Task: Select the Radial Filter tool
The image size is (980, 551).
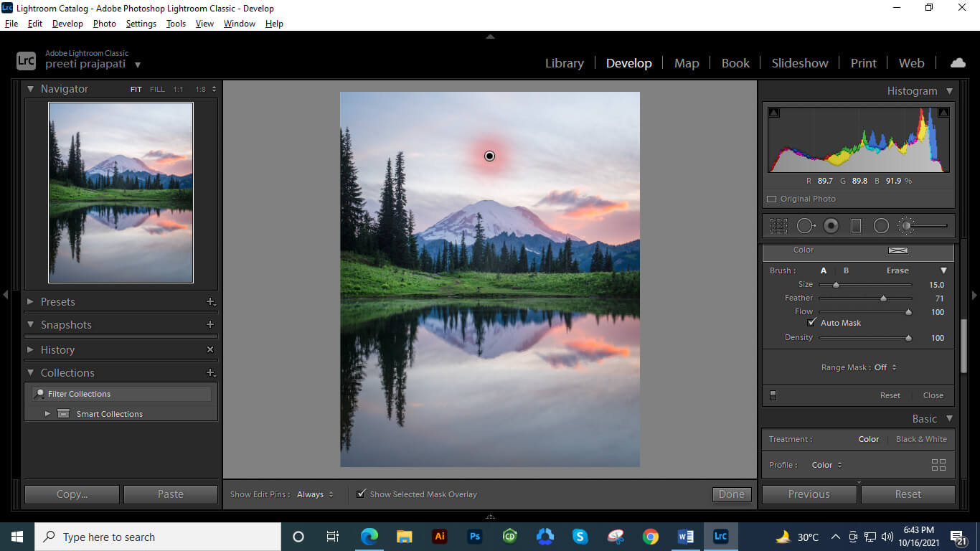Action: click(x=881, y=225)
